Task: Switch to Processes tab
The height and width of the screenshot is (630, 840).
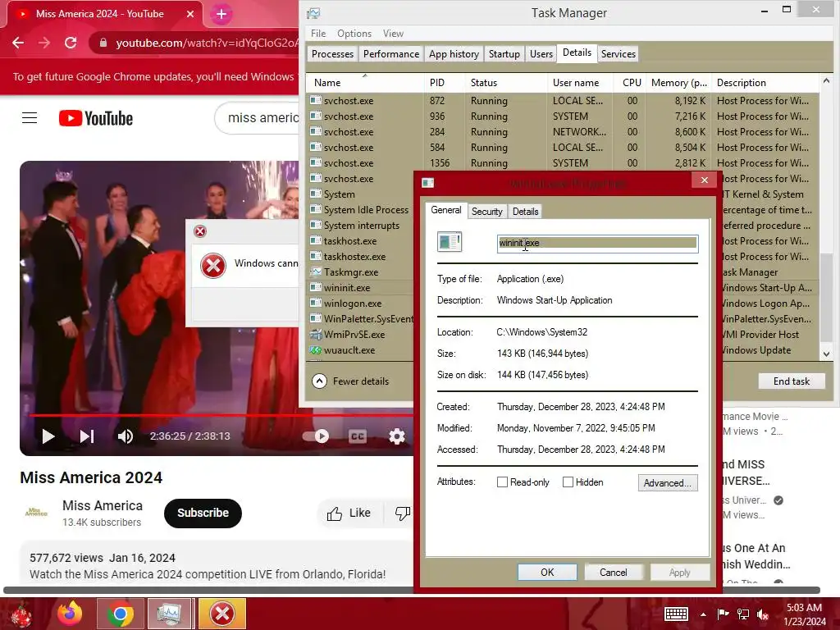Action: click(x=333, y=54)
